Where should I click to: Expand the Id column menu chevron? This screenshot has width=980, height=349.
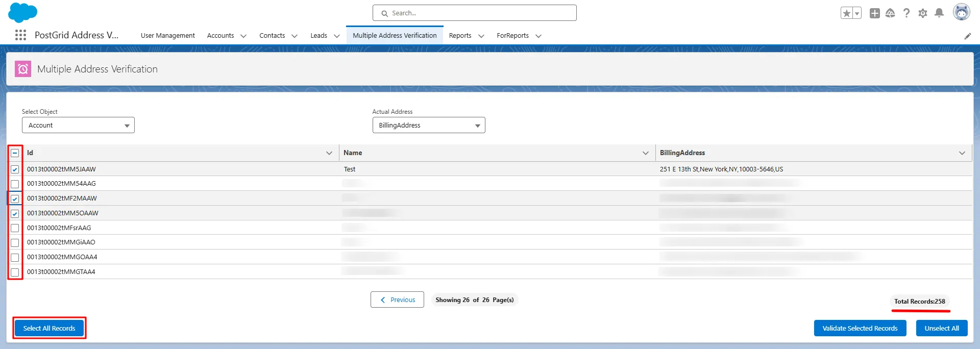329,153
